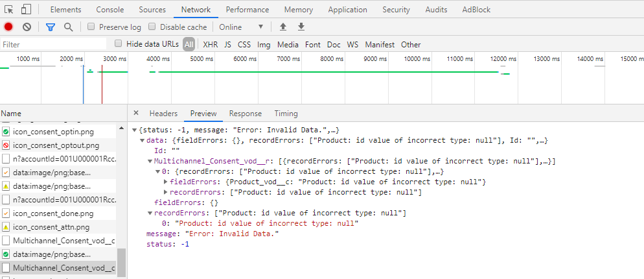Enable the Preserve log checkbox

[91, 27]
